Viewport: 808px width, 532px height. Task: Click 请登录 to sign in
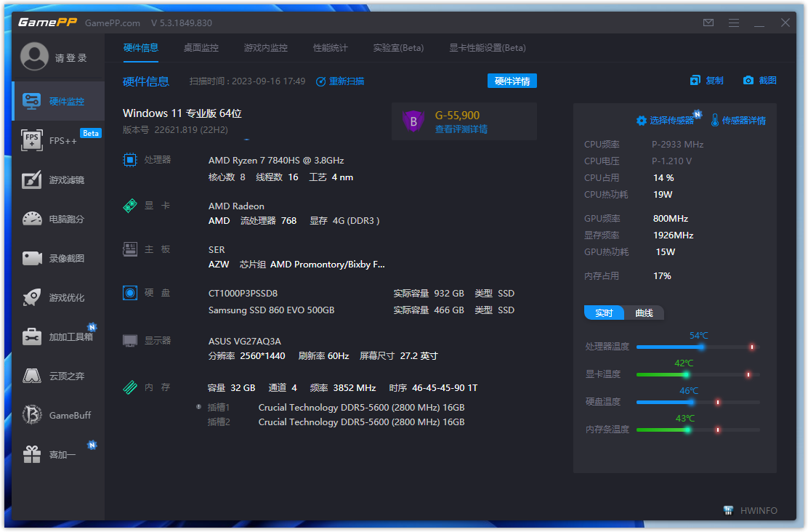click(x=71, y=57)
